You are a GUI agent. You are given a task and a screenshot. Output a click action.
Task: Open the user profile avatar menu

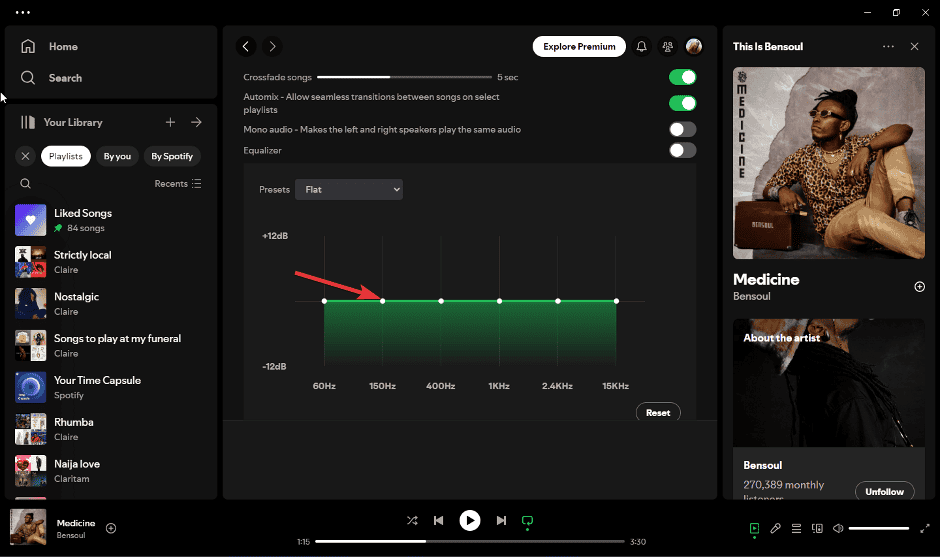coord(694,46)
